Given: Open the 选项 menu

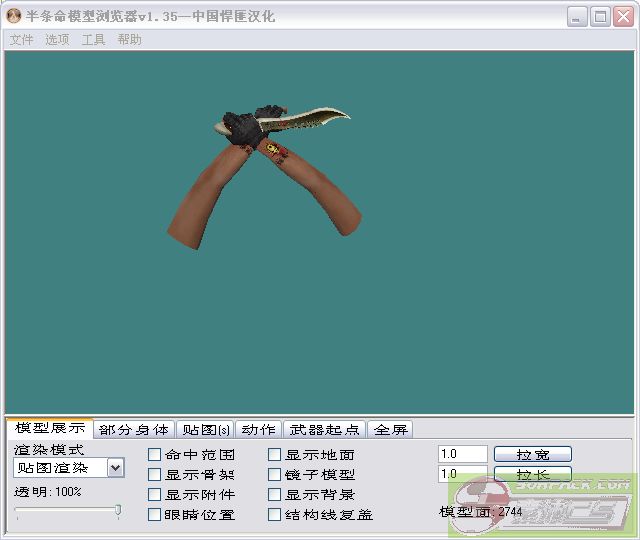Looking at the screenshot, I should (x=57, y=40).
